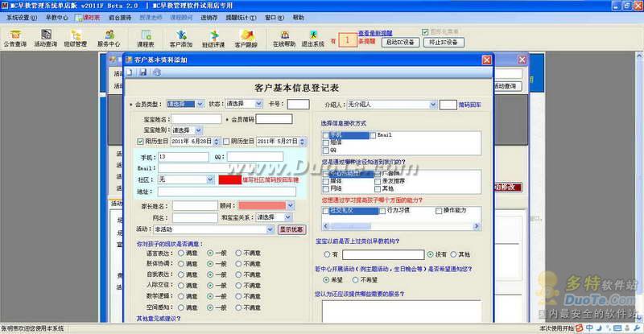This screenshot has height=334, width=644.
Task: Open the 帮助 menu
Action: click(298, 18)
